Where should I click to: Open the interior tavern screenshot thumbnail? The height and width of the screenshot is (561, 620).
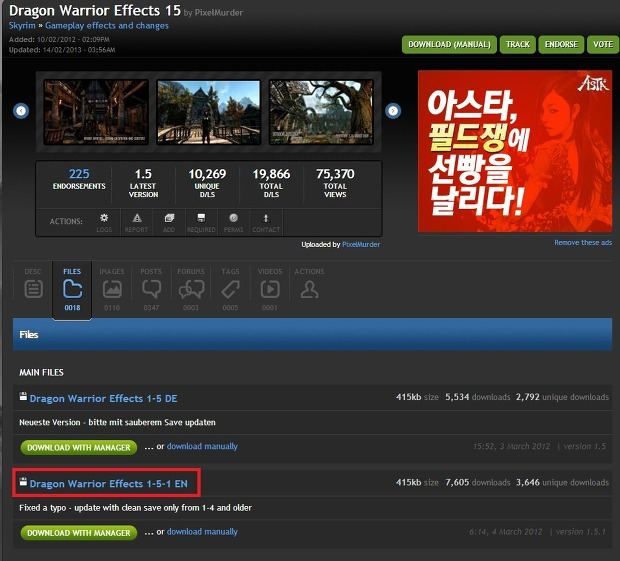coord(96,112)
